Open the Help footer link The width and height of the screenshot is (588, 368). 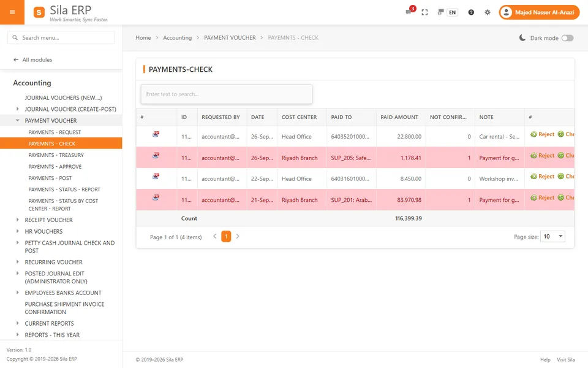point(545,360)
